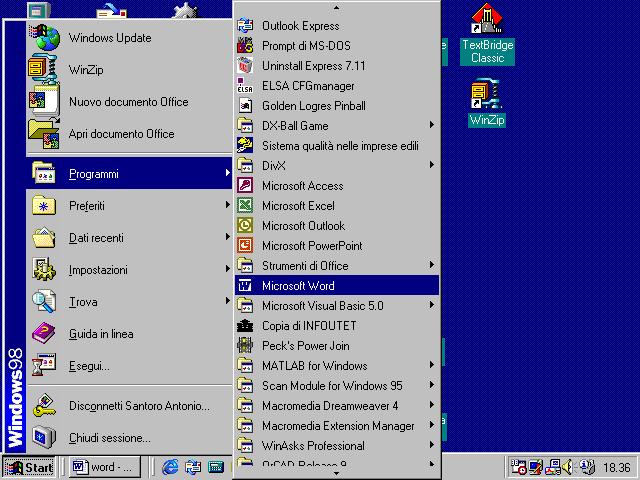This screenshot has height=480, width=640.
Task: Expand the DX-Ball Game submenu arrow
Action: [x=431, y=125]
